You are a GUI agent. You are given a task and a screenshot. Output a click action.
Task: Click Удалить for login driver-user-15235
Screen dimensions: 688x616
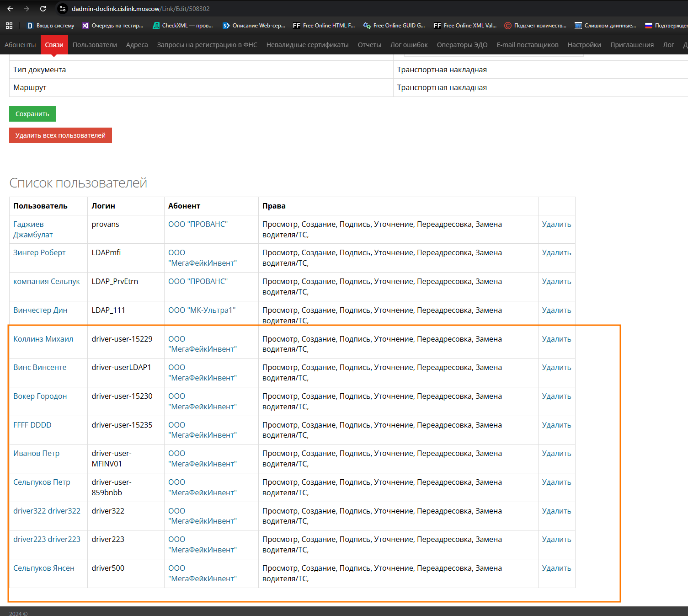point(556,425)
